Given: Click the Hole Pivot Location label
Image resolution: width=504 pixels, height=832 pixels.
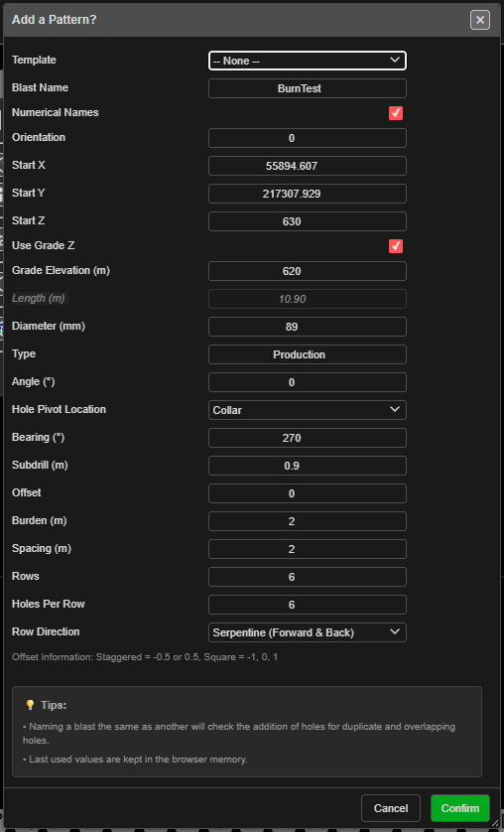Looking at the screenshot, I should click(x=59, y=409).
